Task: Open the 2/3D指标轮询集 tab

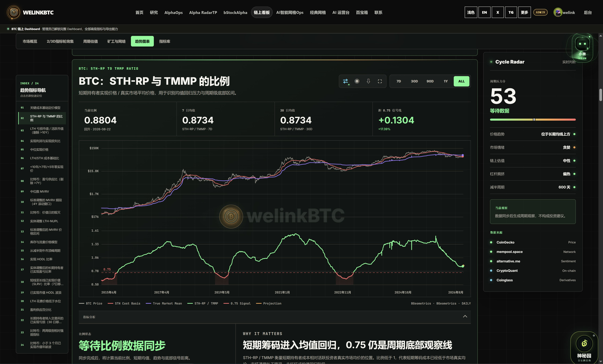Action: [60, 41]
